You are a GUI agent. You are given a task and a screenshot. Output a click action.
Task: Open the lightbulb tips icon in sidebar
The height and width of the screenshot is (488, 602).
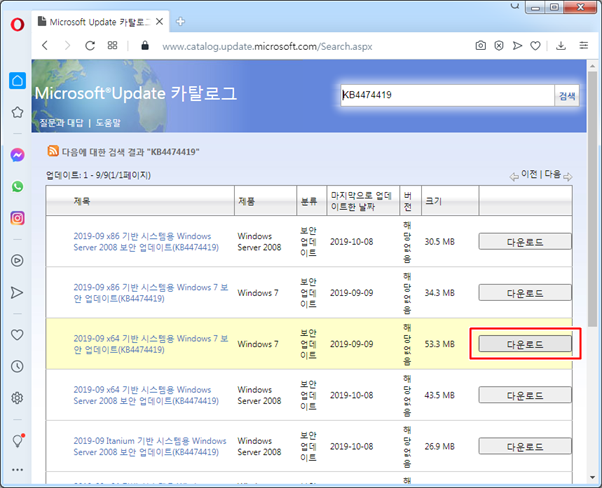(x=18, y=440)
